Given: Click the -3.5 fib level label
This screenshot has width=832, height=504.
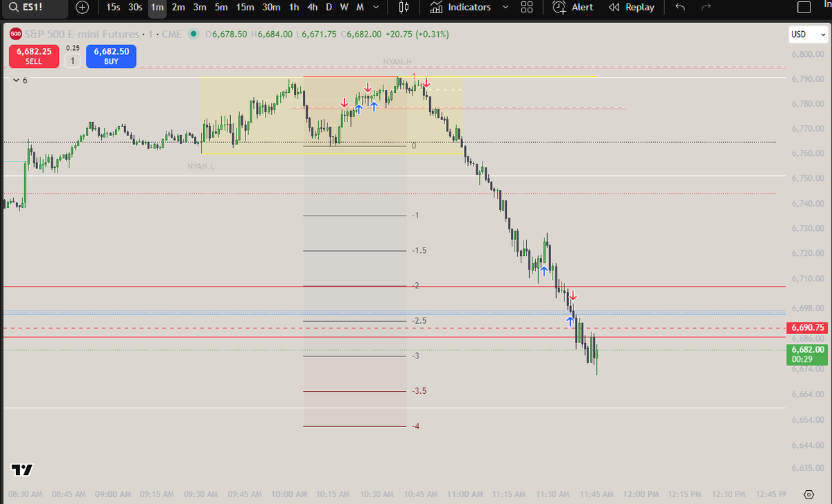Looking at the screenshot, I should coord(418,391).
